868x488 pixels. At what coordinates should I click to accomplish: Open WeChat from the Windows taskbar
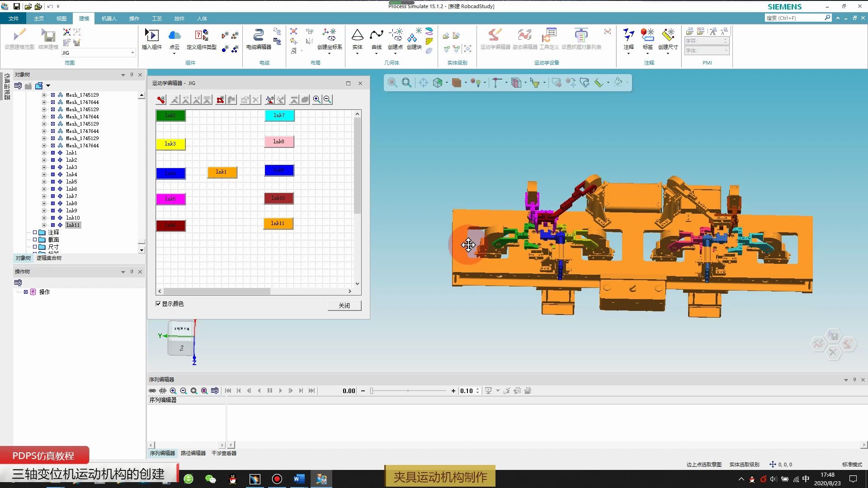click(210, 479)
